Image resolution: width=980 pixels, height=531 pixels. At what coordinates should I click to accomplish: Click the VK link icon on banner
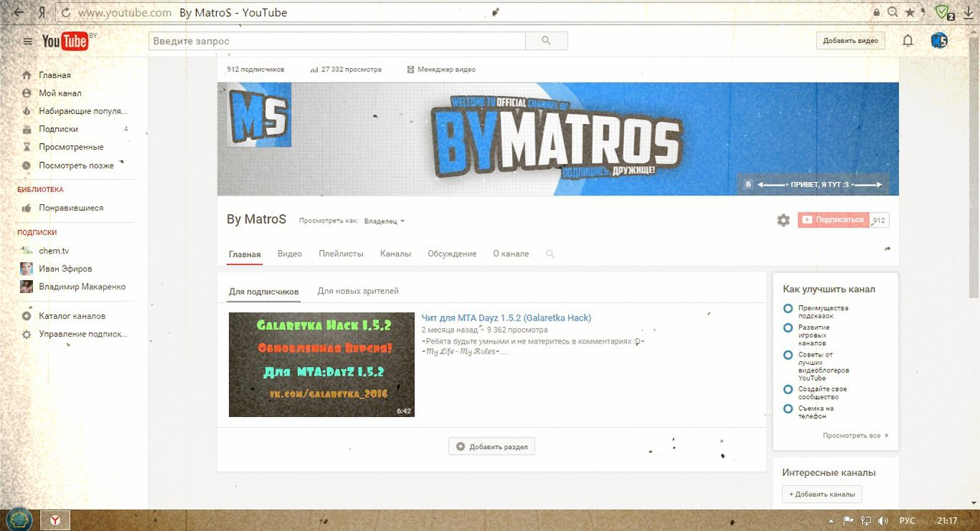coord(749,184)
